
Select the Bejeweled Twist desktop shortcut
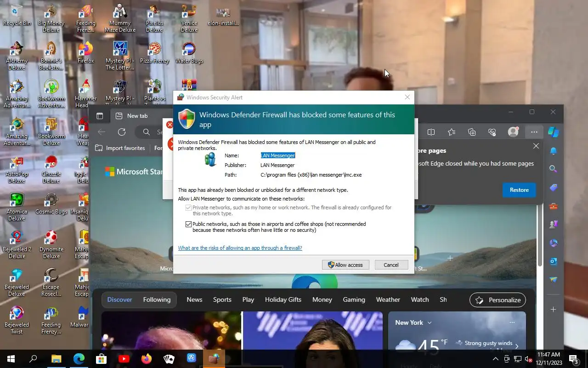tap(17, 320)
